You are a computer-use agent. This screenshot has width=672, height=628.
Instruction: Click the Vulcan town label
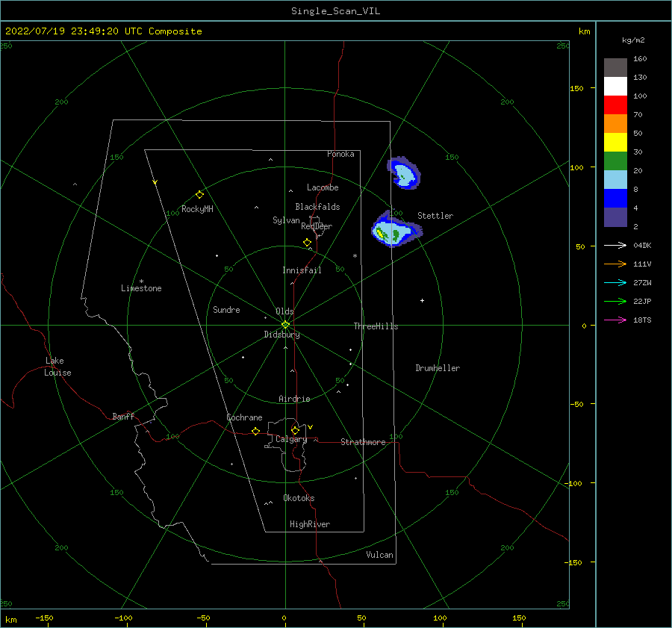[x=379, y=555]
